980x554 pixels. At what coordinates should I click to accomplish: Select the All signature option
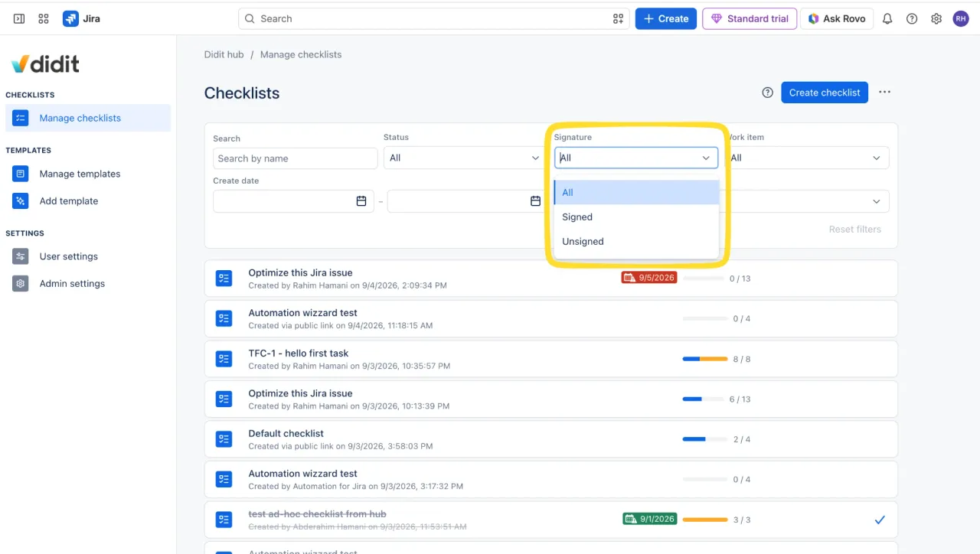(636, 193)
